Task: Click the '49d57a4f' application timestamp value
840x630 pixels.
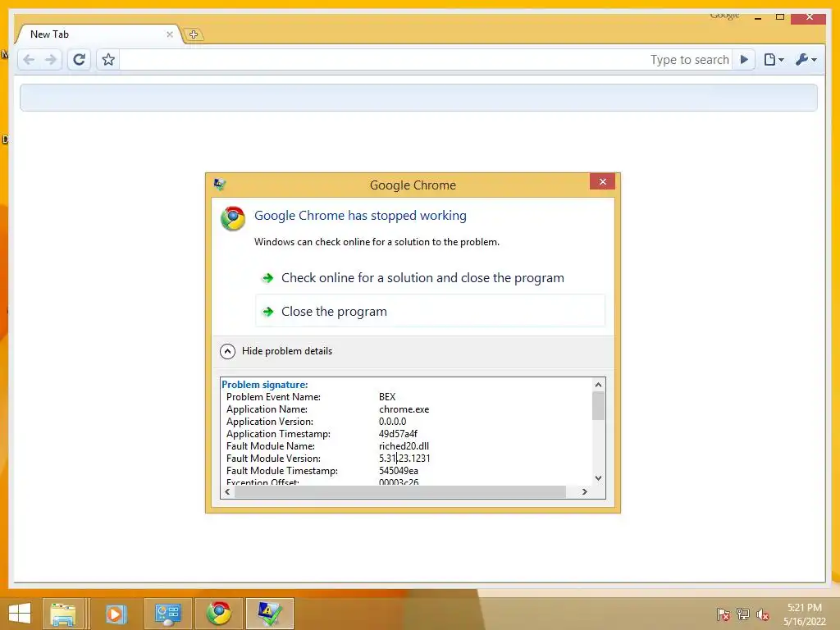Action: tap(398, 434)
